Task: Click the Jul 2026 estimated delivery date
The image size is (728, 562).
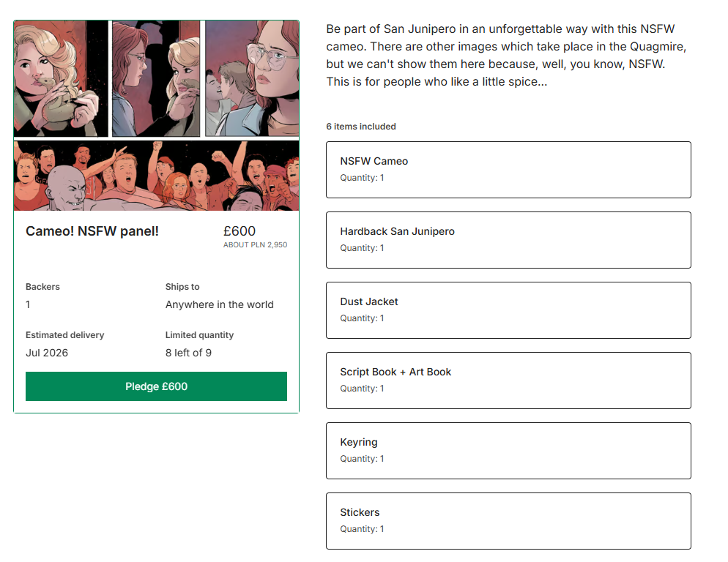Action: (x=46, y=353)
